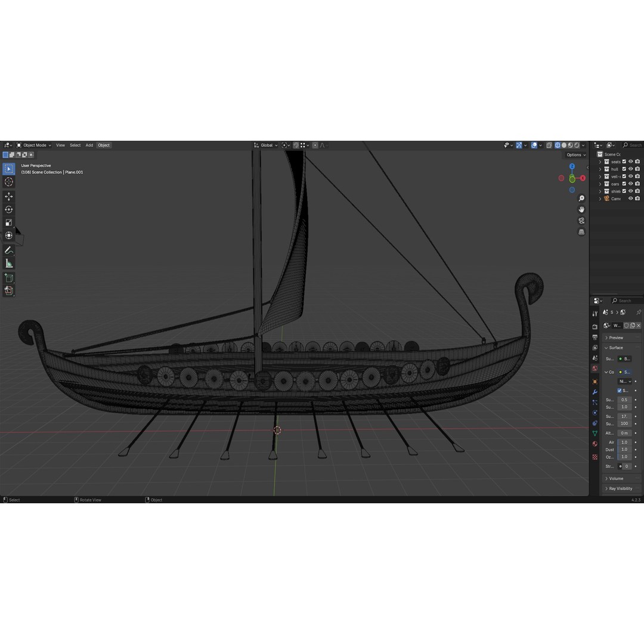Open the Add menu in the header
Viewport: 644px width, 644px height.
click(89, 145)
